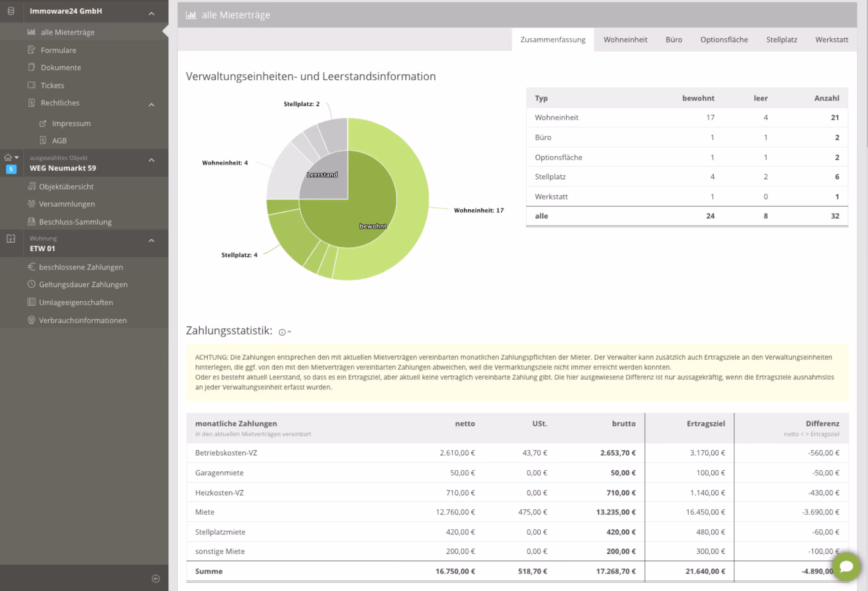Open beschlossene Zahlungen page

81,267
